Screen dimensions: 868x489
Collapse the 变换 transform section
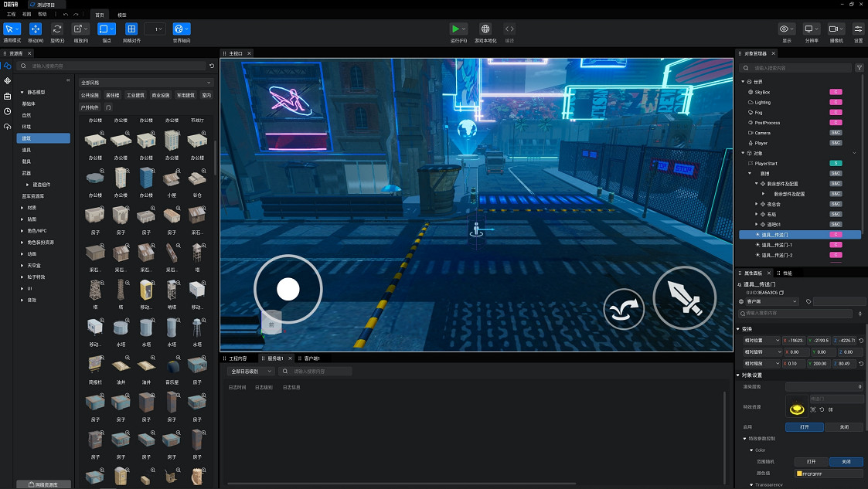coord(739,328)
